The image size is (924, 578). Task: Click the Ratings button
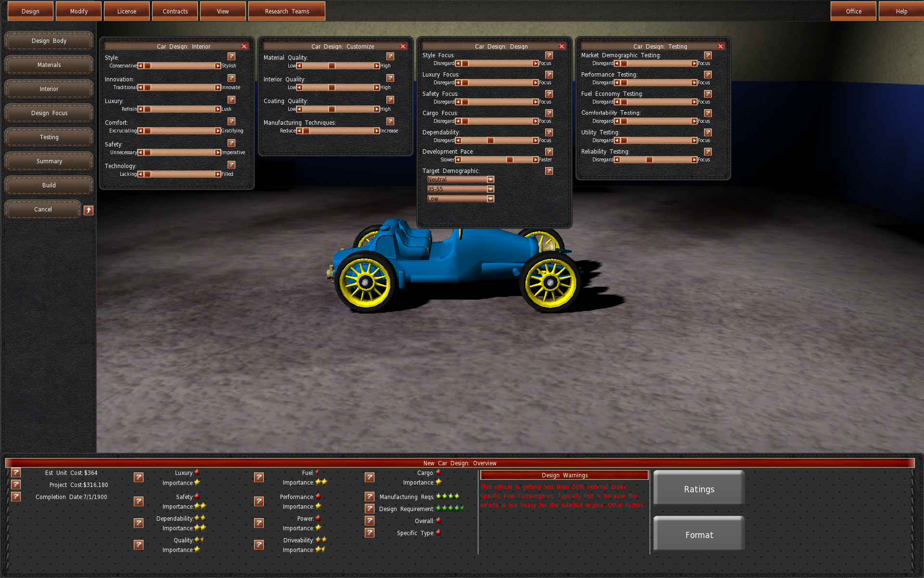[x=699, y=488]
